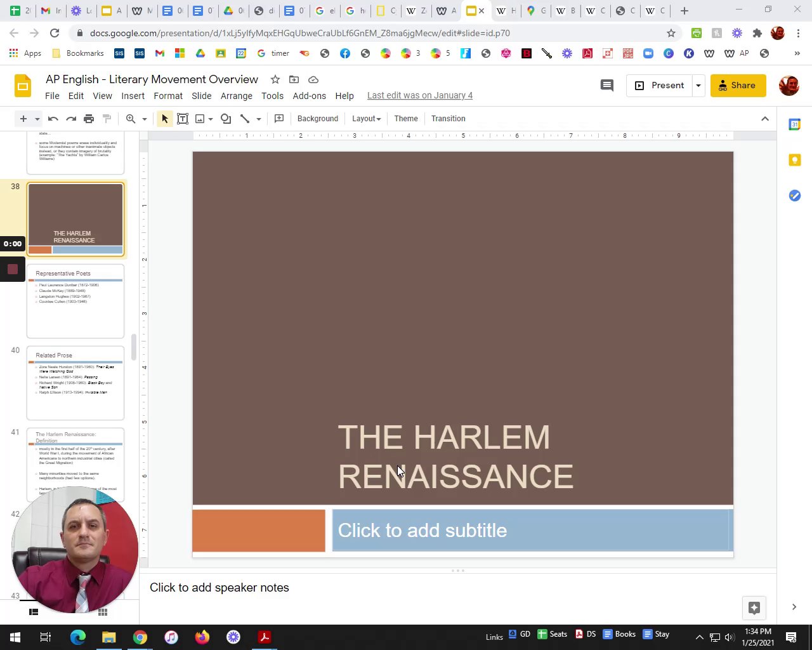This screenshot has width=812, height=650.
Task: Select the Related Prose slide thumbnail
Action: point(75,383)
